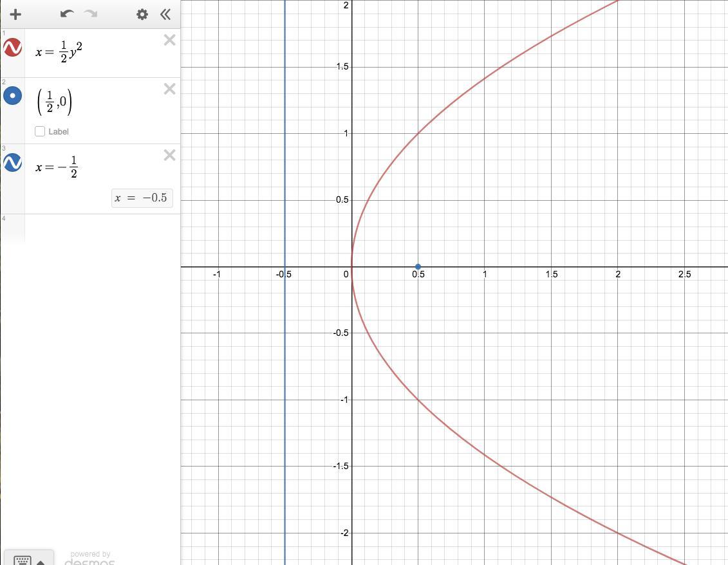Hide the blue line x = -1/2

click(x=12, y=163)
